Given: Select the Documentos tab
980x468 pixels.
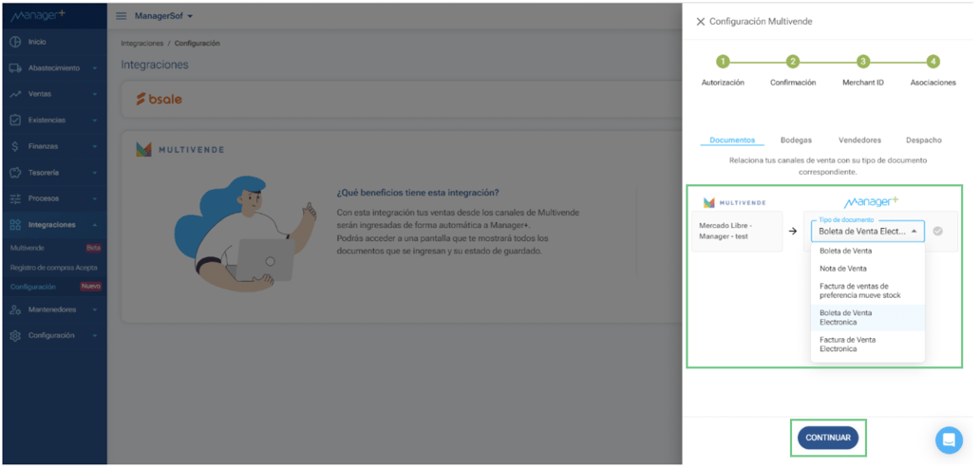Looking at the screenshot, I should (x=732, y=140).
